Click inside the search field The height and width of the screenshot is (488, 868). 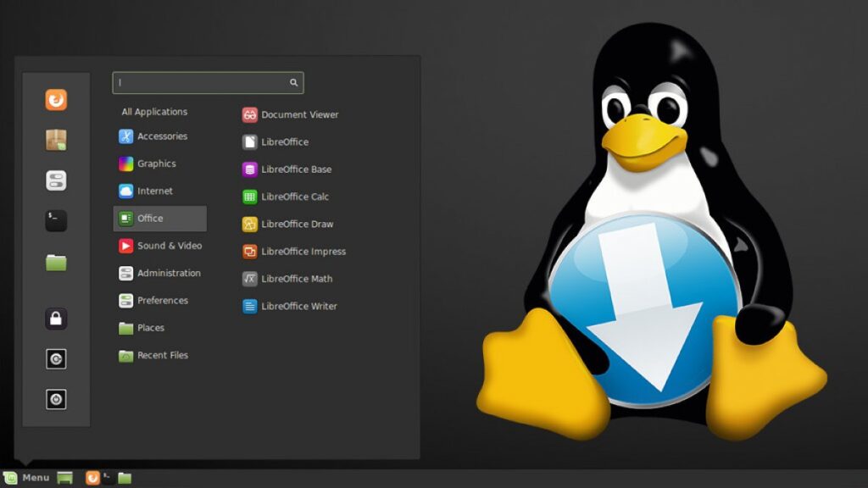(x=203, y=81)
